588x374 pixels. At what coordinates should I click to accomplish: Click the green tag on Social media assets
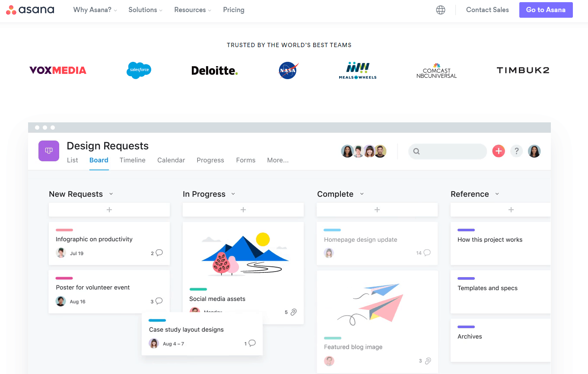[x=198, y=289]
